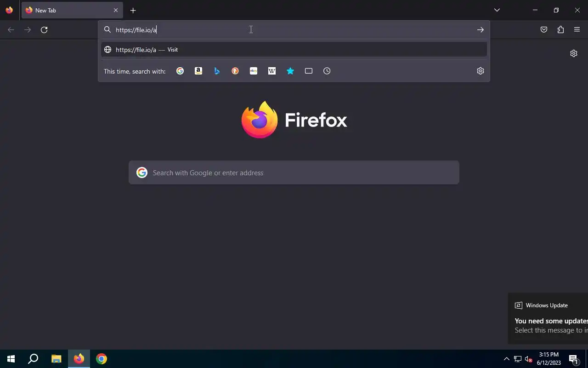
Task: Open the Firefox View pinned icon
Action: click(9, 10)
